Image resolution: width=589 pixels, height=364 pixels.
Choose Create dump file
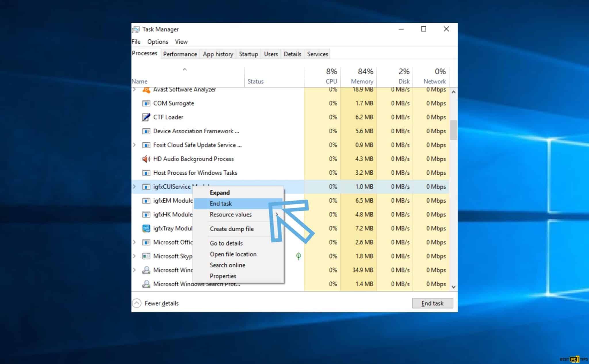pos(238,229)
